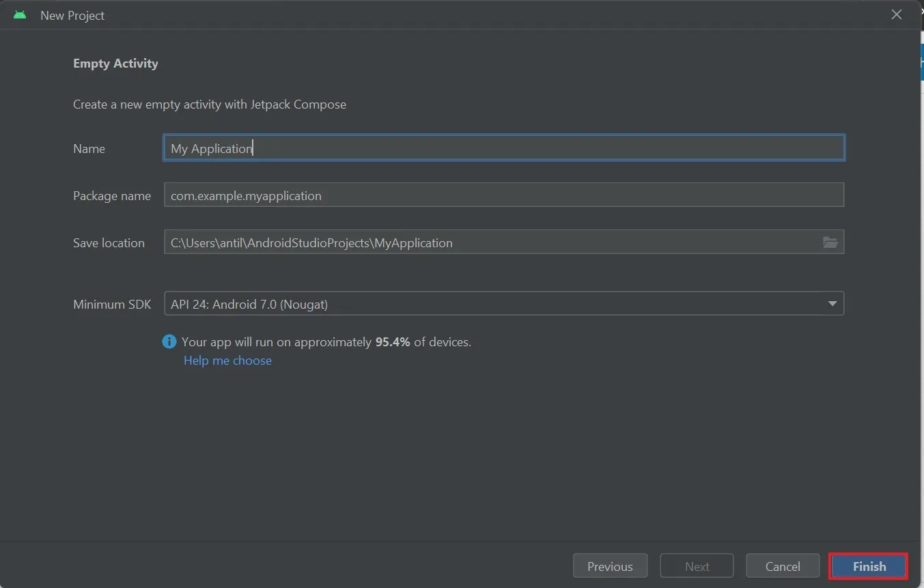Open the Help me choose link
This screenshot has width=924, height=588.
[x=227, y=361]
